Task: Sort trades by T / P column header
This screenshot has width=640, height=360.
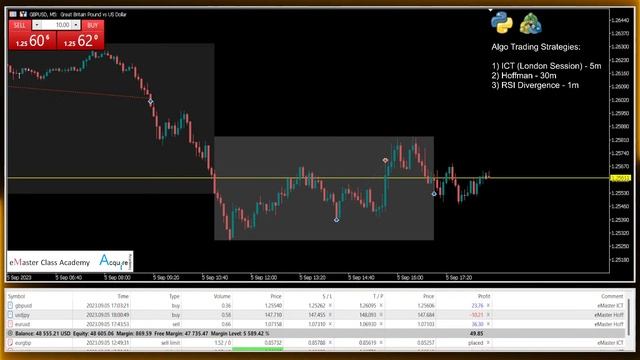Action: tap(378, 296)
